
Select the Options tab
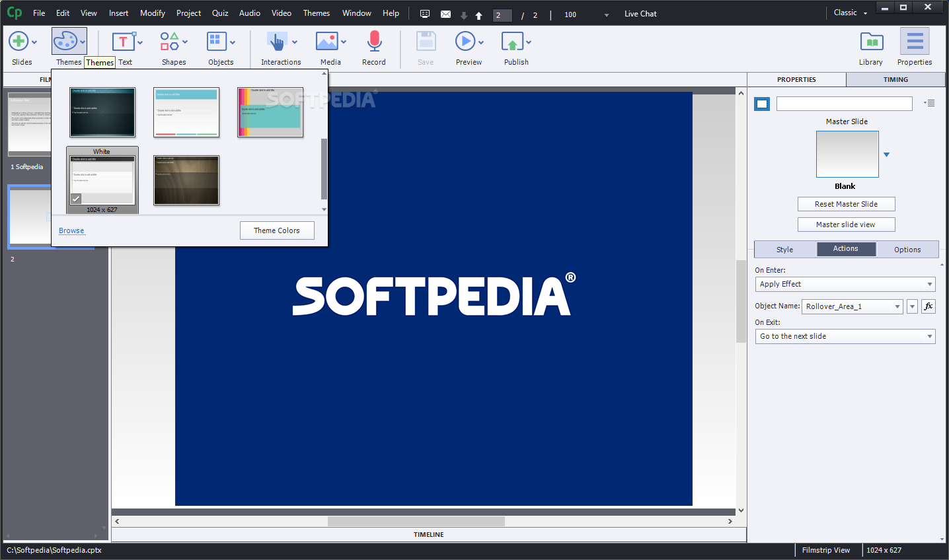coord(907,250)
